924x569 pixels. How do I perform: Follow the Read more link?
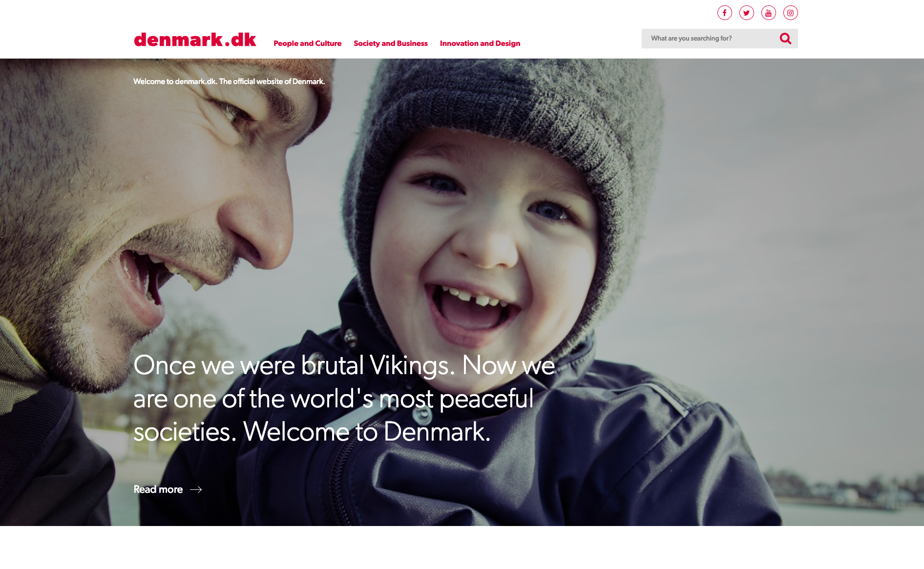158,489
